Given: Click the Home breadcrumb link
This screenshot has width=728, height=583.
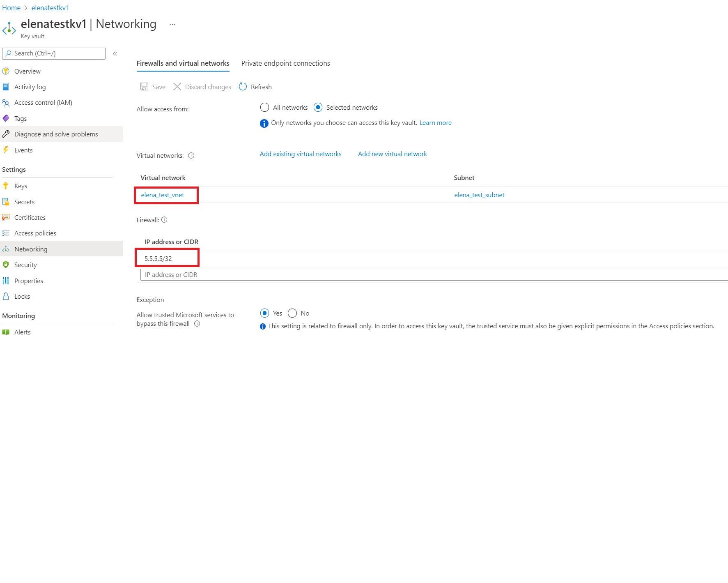Looking at the screenshot, I should 11,8.
